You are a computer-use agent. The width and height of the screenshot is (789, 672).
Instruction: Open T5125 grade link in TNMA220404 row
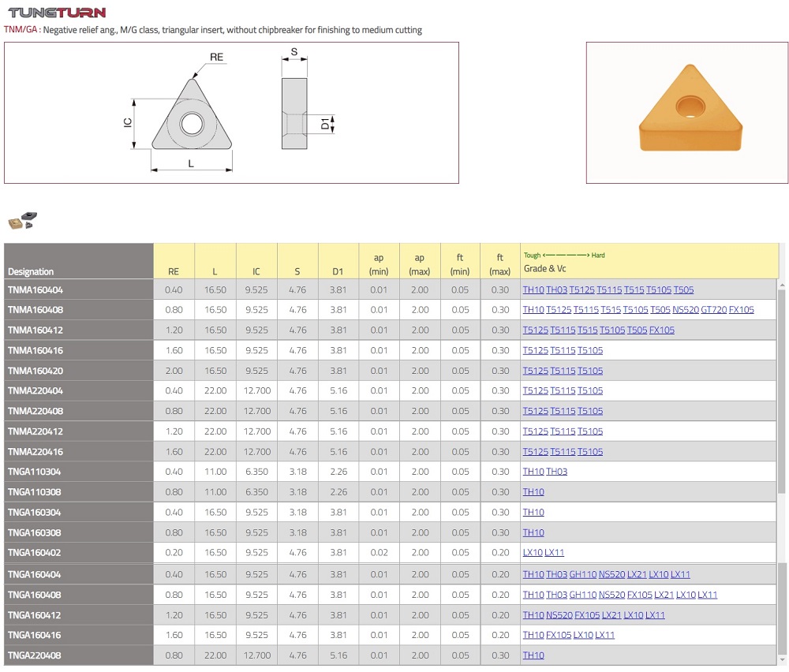[x=536, y=391]
